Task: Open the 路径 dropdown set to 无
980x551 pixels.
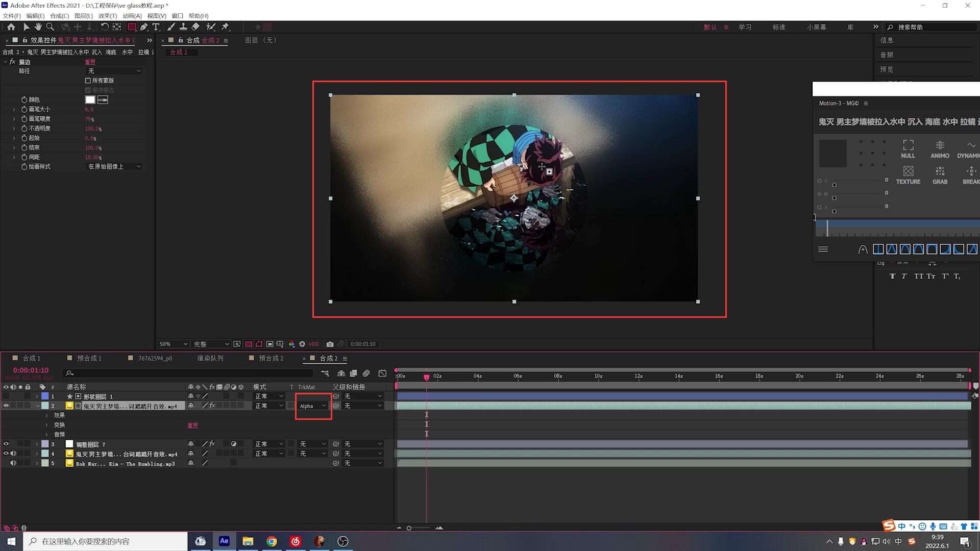Action: point(114,71)
